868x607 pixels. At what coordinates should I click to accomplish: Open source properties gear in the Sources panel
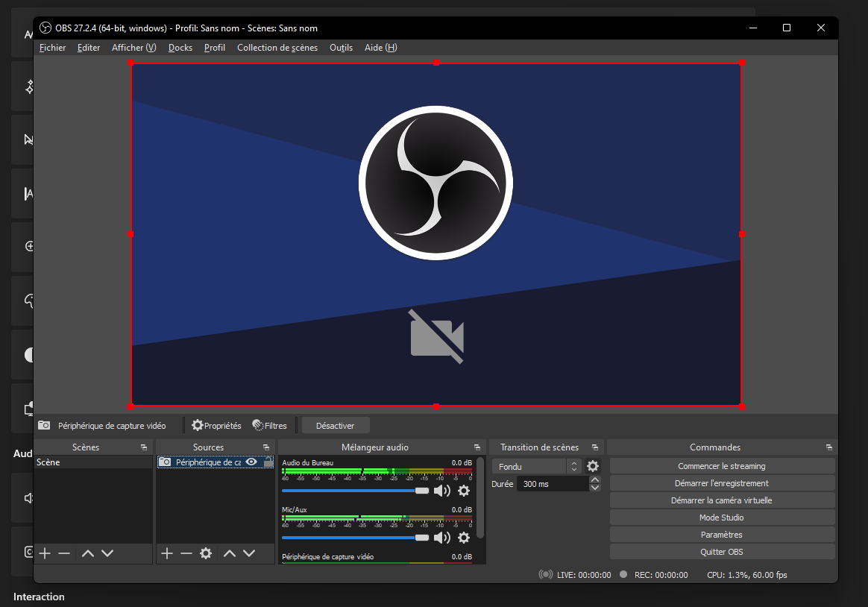206,553
